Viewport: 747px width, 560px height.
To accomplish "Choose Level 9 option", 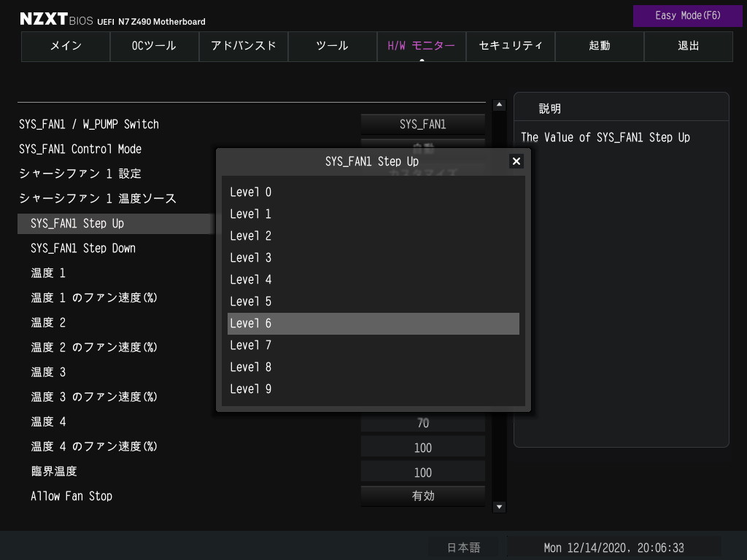I will pos(373,389).
